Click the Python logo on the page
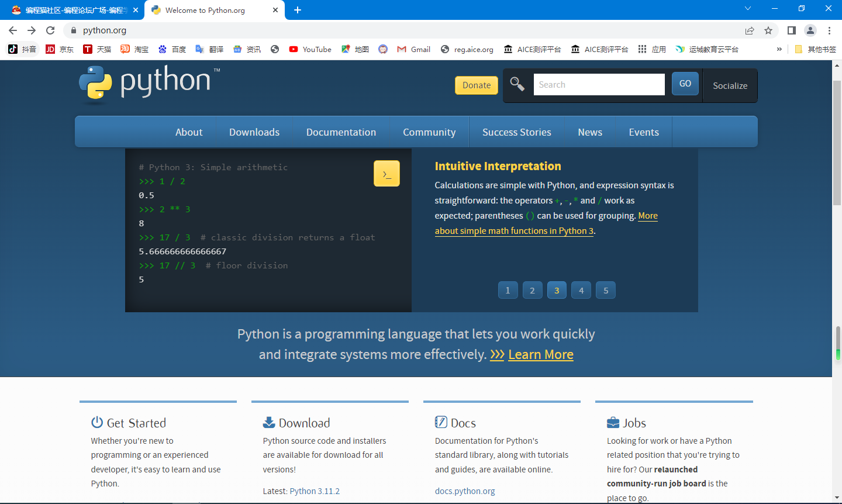The width and height of the screenshot is (842, 504). tap(150, 84)
